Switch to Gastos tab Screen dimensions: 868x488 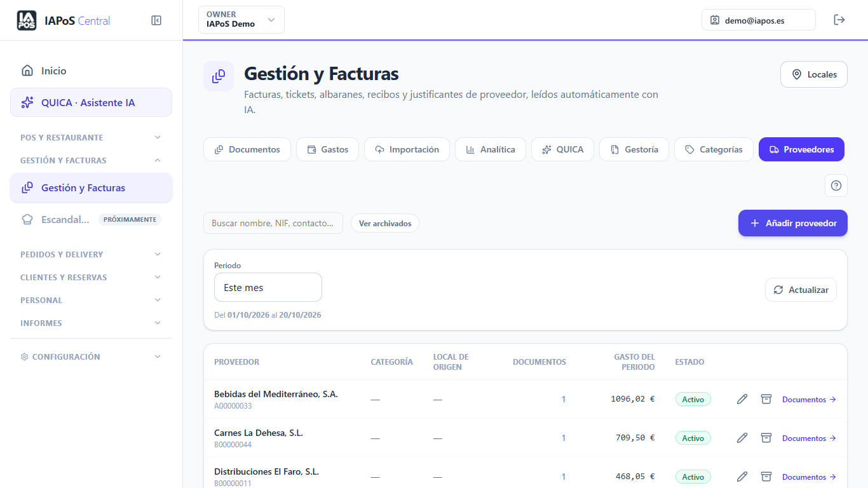click(x=327, y=149)
